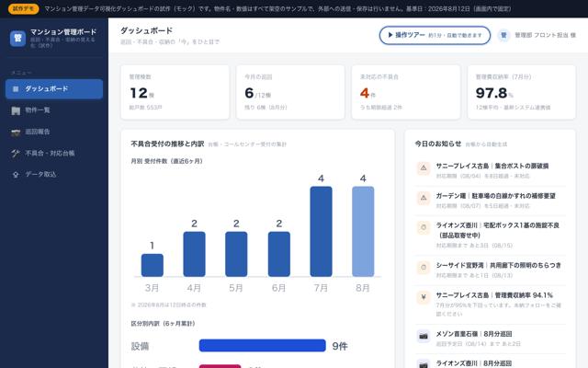Viewport: 588px width, 368px height.
Task: Open the ガーデン 駐車場の白線かすれ notice
Action: click(x=490, y=201)
